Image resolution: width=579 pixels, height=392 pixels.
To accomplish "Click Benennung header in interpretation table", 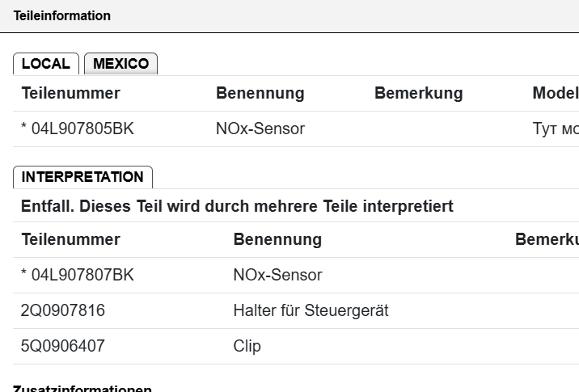I will pyautogui.click(x=277, y=239).
